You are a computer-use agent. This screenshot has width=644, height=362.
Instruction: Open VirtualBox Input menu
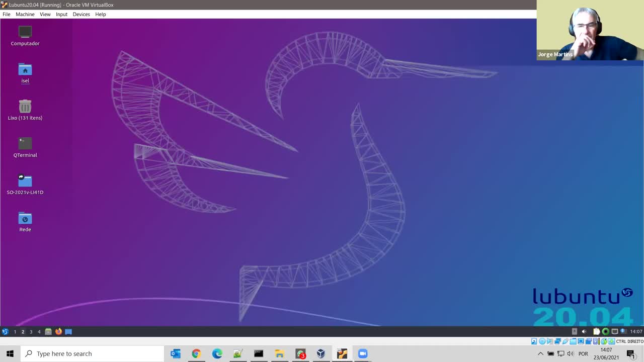pos(61,14)
